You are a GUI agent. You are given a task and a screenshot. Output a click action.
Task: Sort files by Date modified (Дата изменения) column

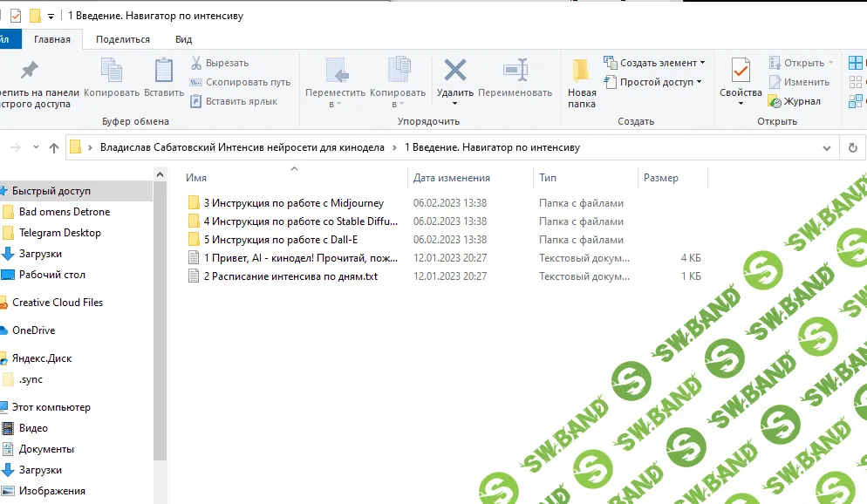point(452,178)
